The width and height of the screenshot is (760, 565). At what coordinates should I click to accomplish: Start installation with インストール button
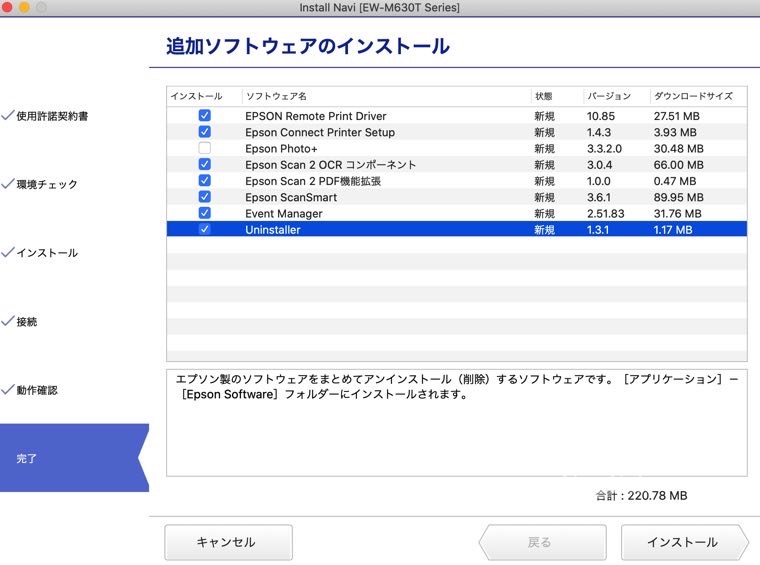click(684, 542)
